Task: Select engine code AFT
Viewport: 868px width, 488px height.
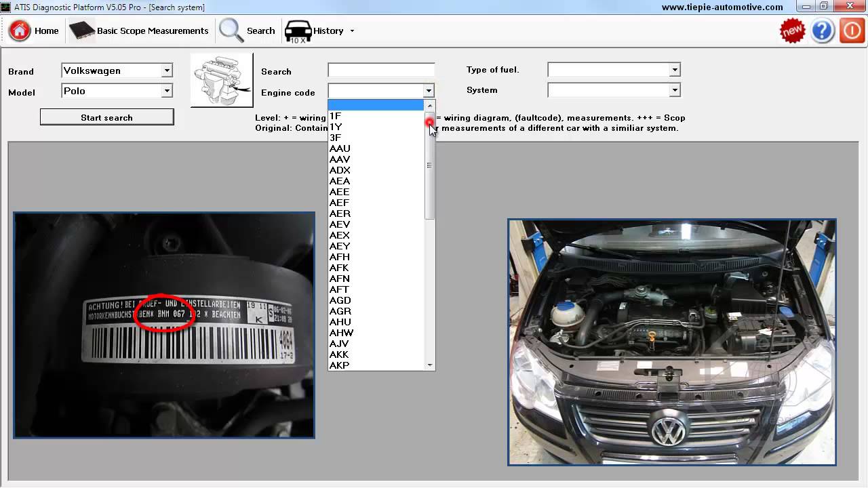Action: pos(376,289)
